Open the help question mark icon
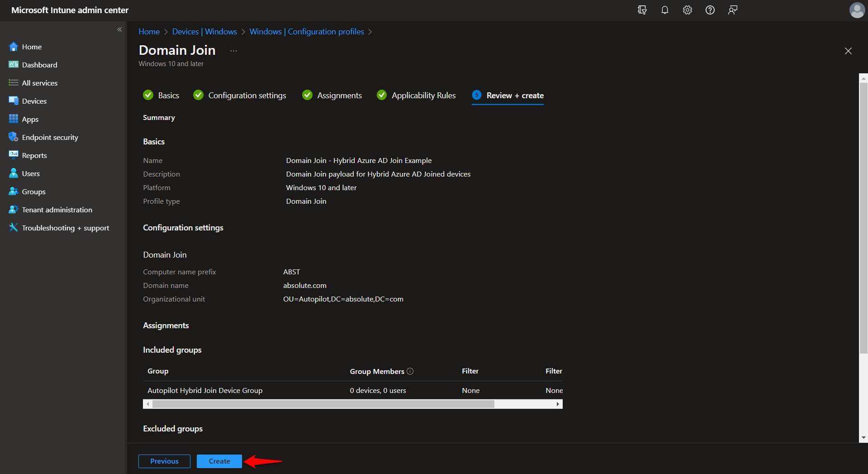Image resolution: width=868 pixels, height=474 pixels. [710, 10]
